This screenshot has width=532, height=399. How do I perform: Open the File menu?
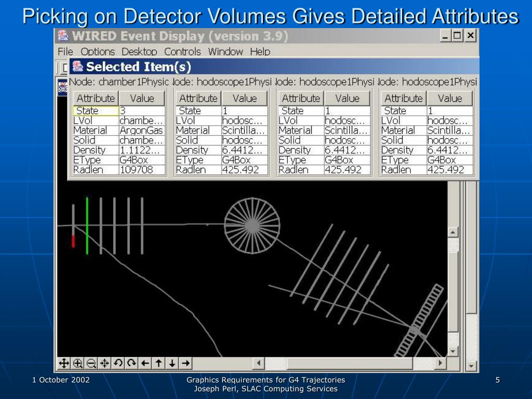click(x=65, y=51)
